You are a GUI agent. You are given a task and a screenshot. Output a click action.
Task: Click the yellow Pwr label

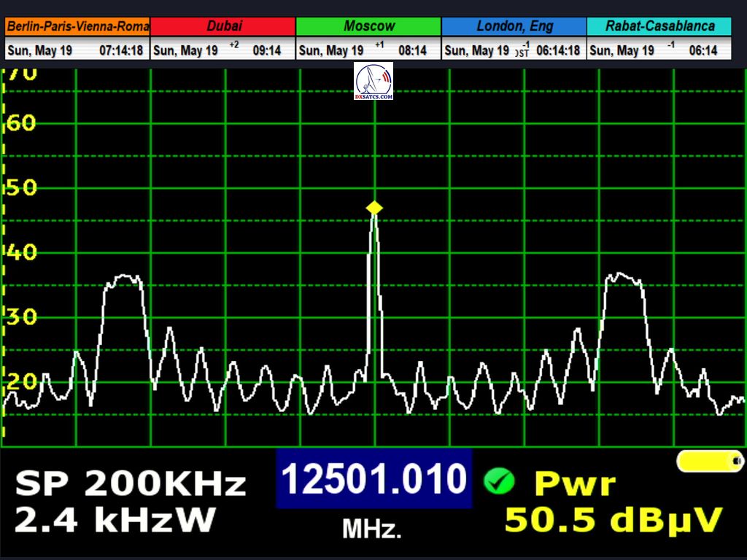pos(575,483)
